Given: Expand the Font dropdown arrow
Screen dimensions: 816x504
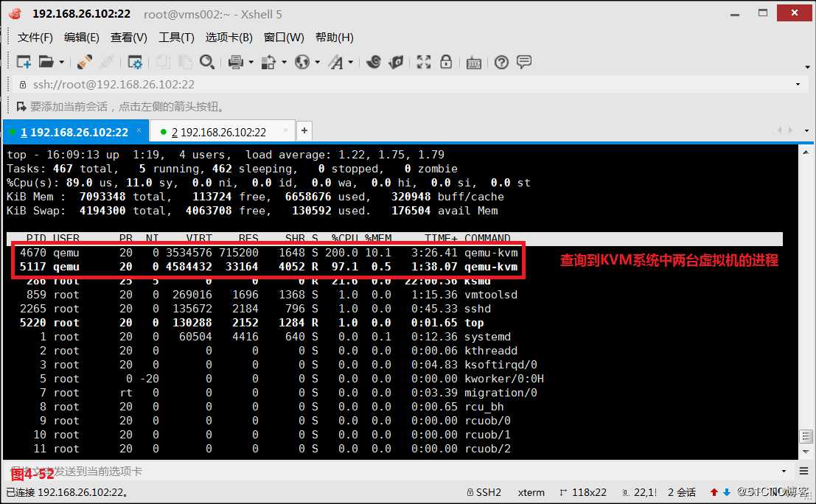Looking at the screenshot, I should [351, 63].
